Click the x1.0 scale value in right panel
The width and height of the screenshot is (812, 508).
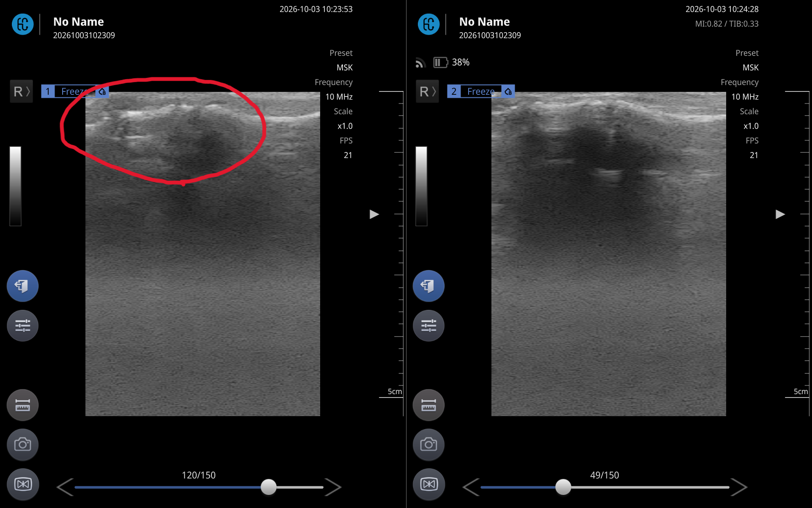tap(751, 126)
